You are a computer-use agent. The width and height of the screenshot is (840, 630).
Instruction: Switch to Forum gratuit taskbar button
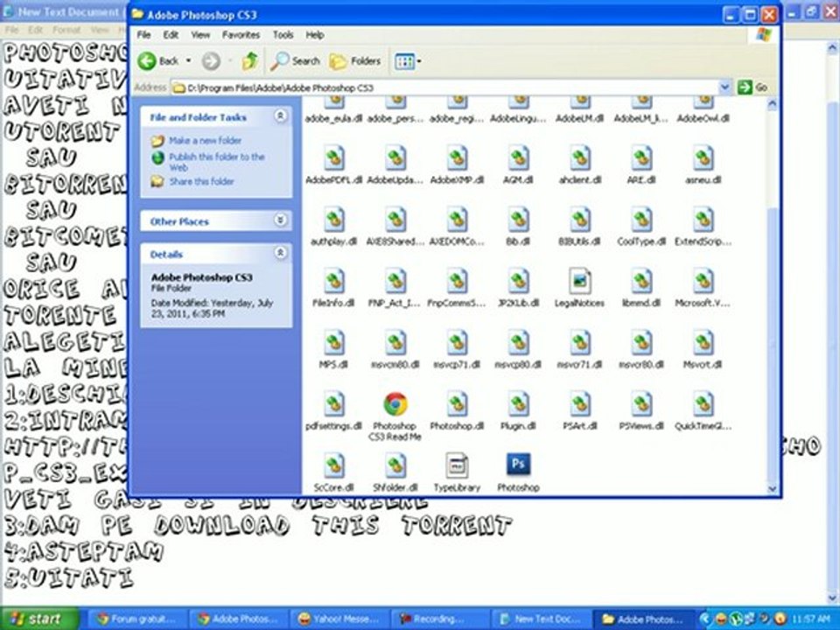click(x=137, y=619)
